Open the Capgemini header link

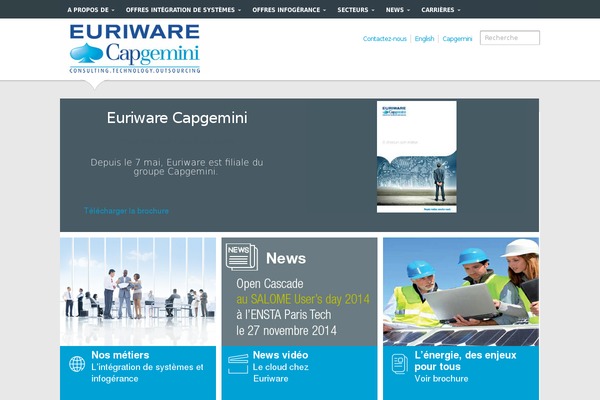tap(457, 38)
